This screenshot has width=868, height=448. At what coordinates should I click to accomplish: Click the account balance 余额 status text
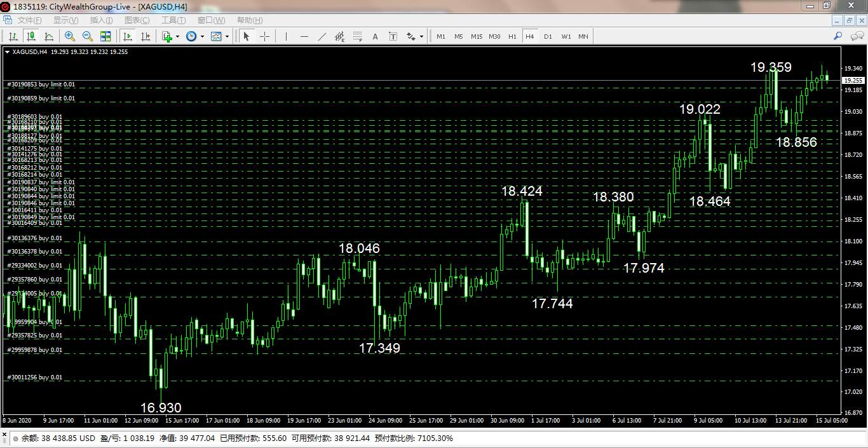[58, 438]
